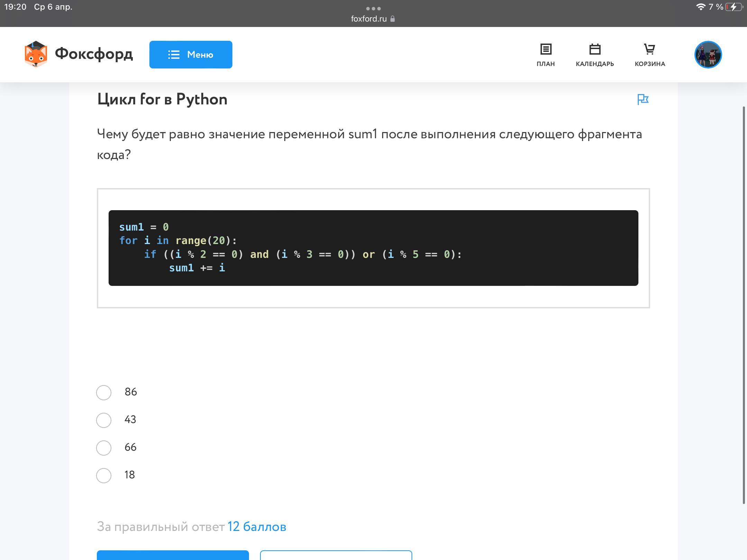747x560 pixels.
Task: Click the 12 баллов link
Action: point(257,527)
